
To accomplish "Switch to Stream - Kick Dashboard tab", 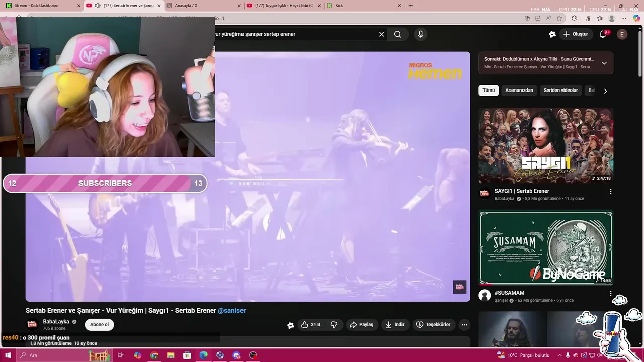I will tap(42, 6).
